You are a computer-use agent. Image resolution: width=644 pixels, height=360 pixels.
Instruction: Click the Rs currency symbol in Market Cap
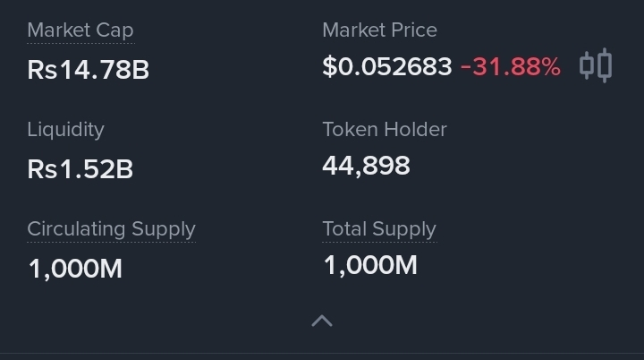pyautogui.click(x=42, y=70)
